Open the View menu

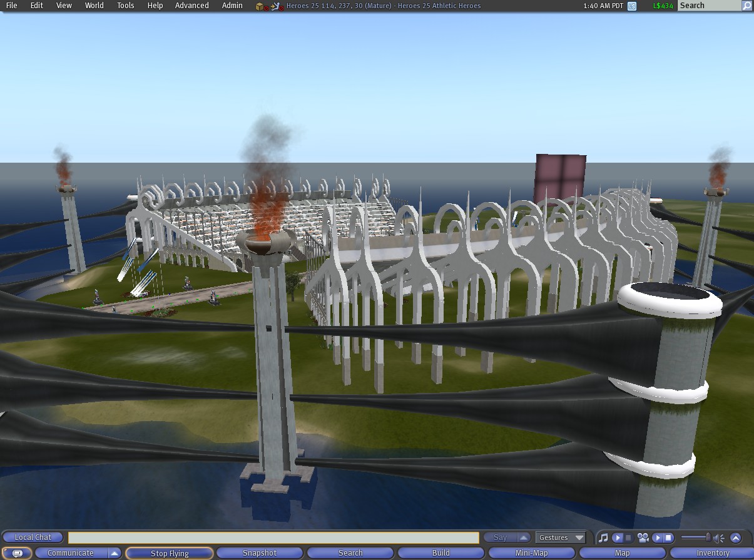click(x=64, y=6)
